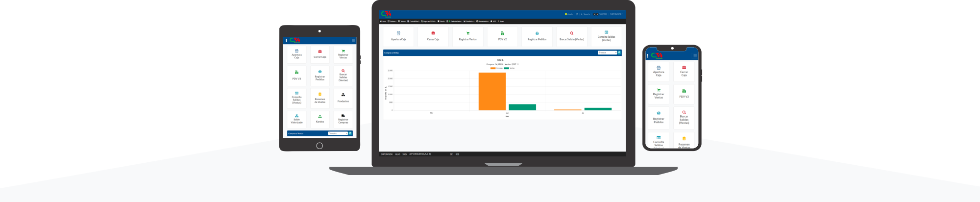This screenshot has height=202, width=980.
Task: Toggle hamburger menu on the tablet header
Action: pos(353,40)
